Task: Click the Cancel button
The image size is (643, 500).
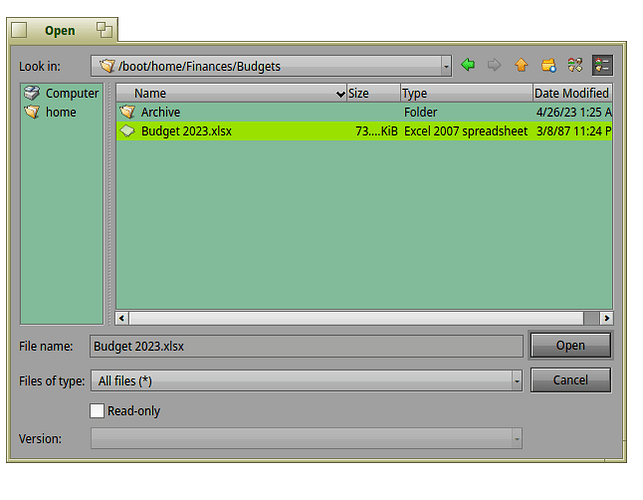Action: click(x=570, y=380)
